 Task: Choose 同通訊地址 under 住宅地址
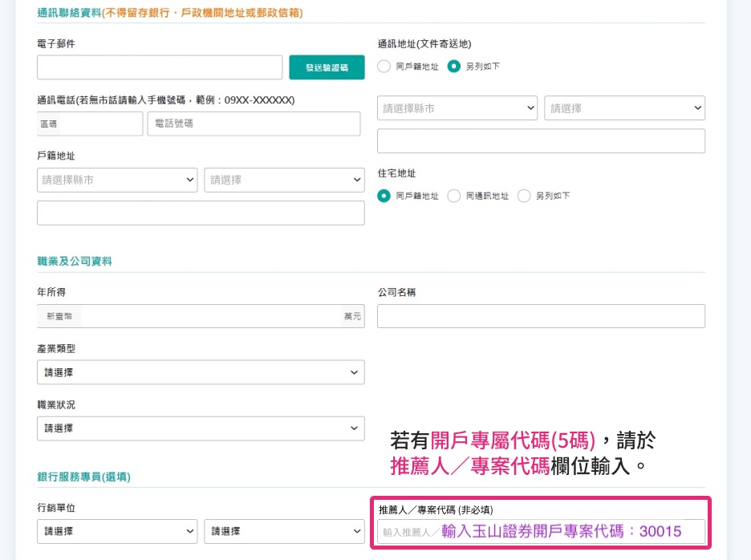click(453, 196)
